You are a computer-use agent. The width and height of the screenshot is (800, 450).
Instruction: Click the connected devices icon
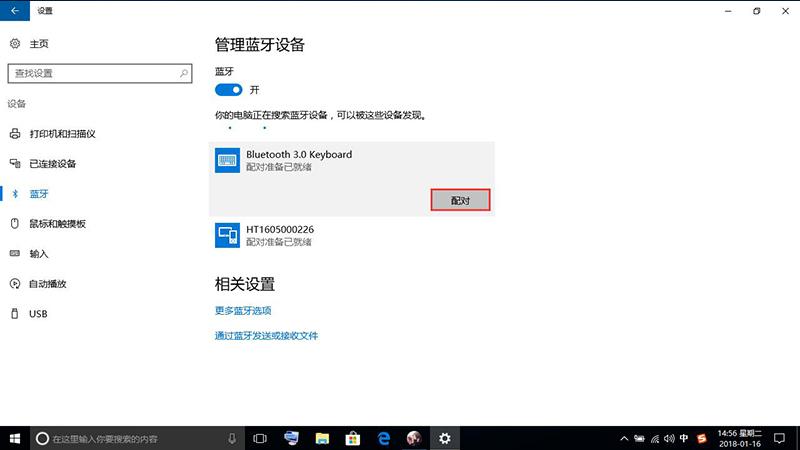click(x=15, y=163)
